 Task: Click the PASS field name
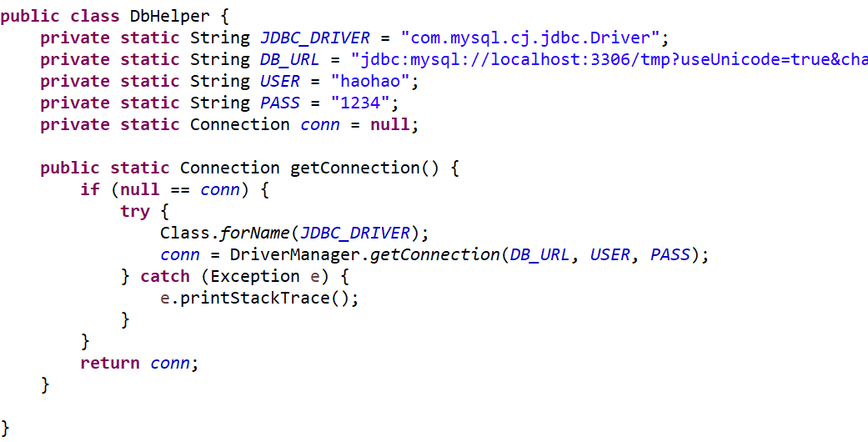point(279,103)
